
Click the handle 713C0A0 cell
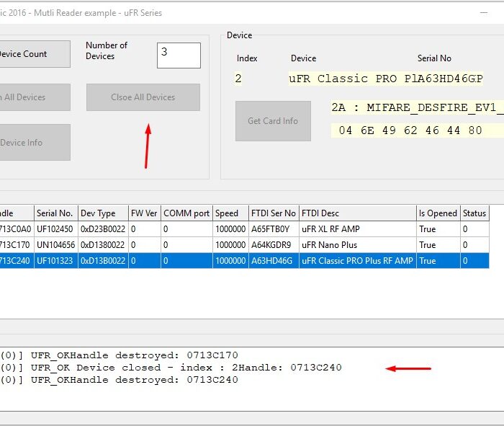pos(17,229)
